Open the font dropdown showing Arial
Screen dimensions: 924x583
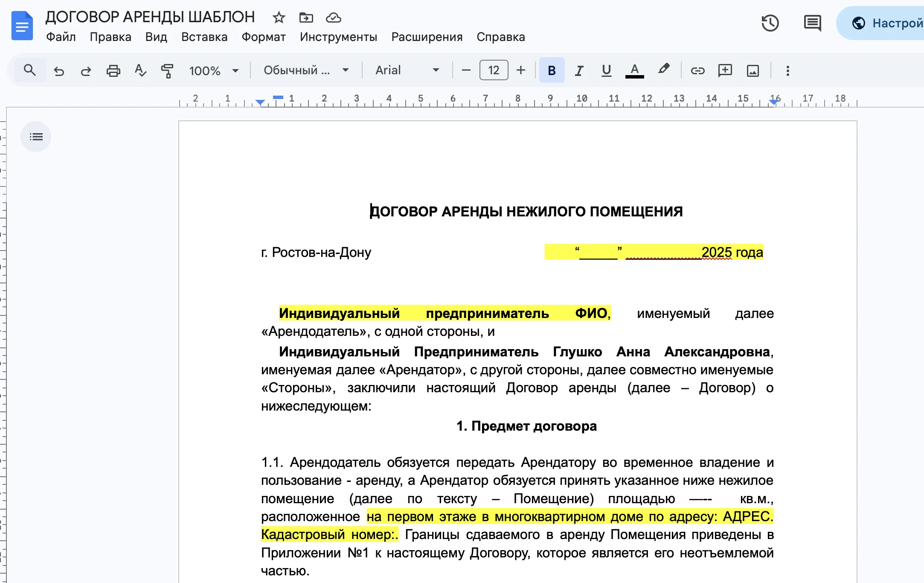pyautogui.click(x=405, y=70)
